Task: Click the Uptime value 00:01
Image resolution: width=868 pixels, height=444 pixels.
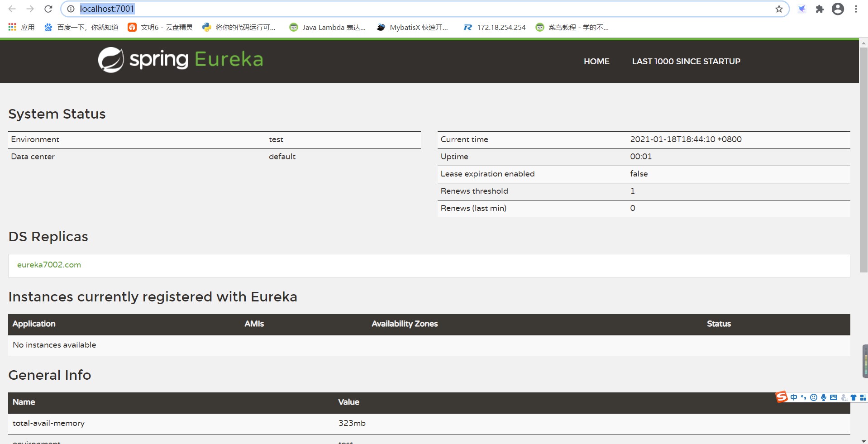Action: 641,157
